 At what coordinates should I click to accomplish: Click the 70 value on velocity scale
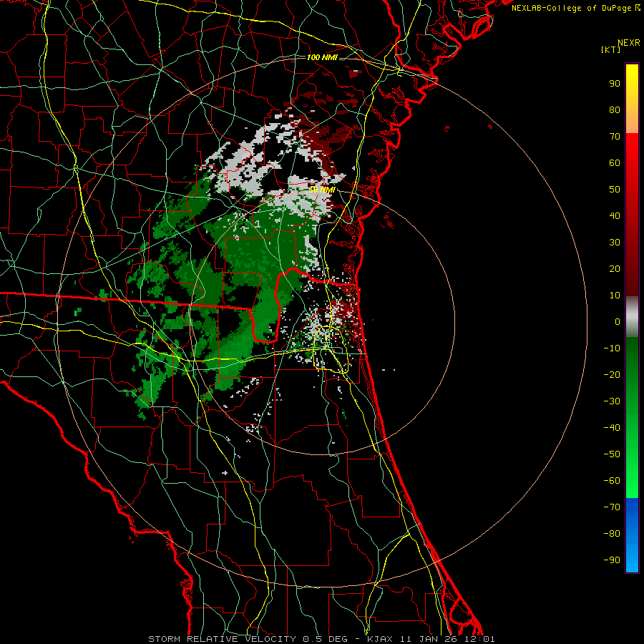[615, 137]
